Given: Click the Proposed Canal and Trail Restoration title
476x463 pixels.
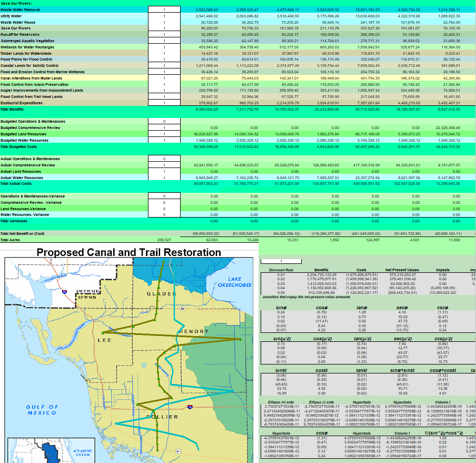Looking at the screenshot, I should (x=128, y=253).
